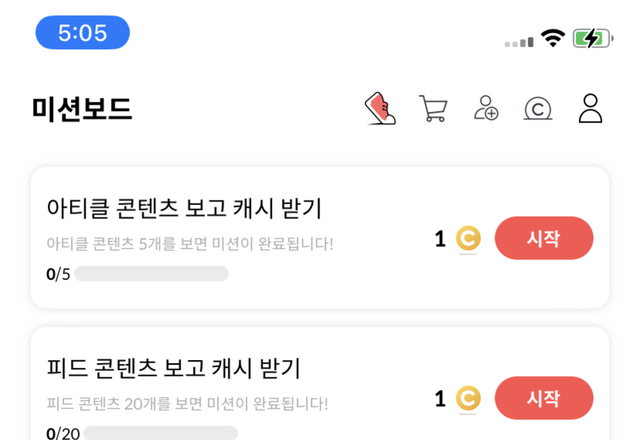
Task: Tap the cellular signal bars
Action: click(519, 42)
